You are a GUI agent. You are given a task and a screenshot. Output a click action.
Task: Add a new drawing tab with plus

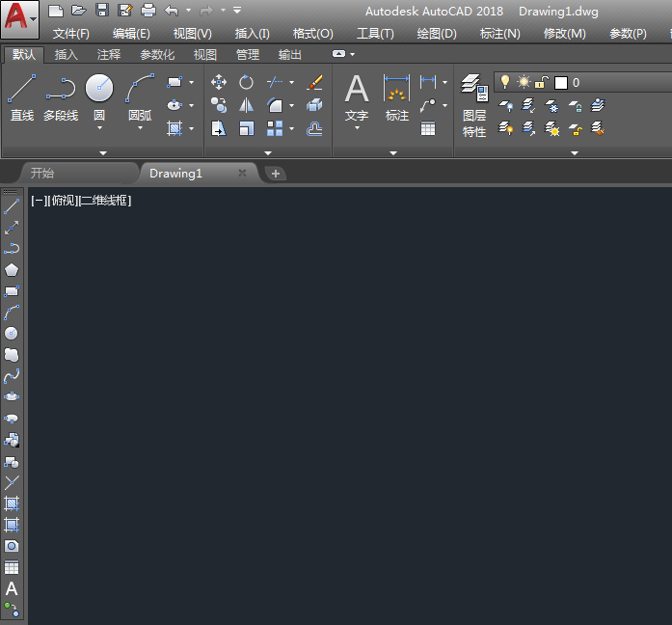(x=276, y=174)
